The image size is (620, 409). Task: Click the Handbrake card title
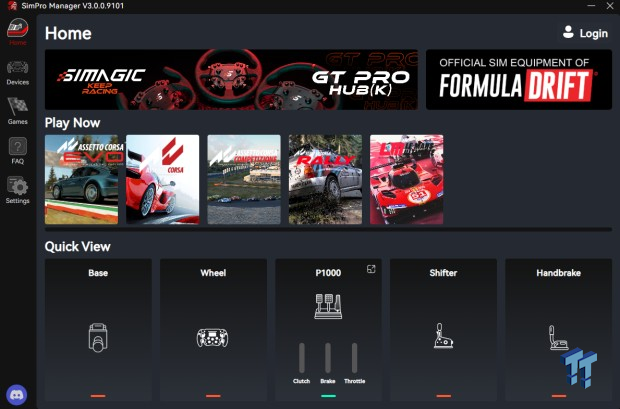click(x=558, y=273)
